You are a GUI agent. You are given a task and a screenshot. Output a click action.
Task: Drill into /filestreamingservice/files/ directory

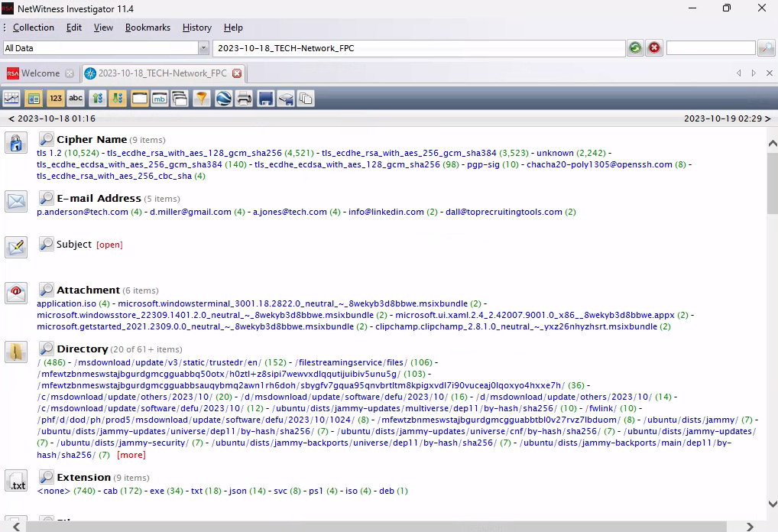[352, 363]
